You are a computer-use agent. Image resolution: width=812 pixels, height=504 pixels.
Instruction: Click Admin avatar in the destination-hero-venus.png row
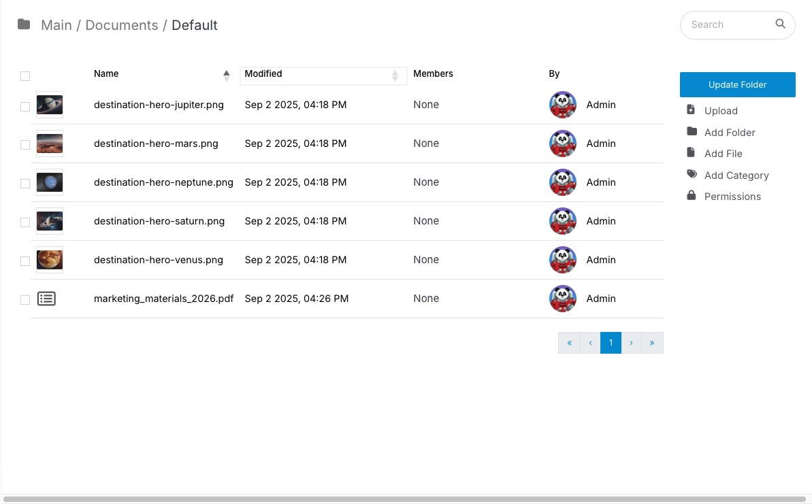tap(563, 260)
